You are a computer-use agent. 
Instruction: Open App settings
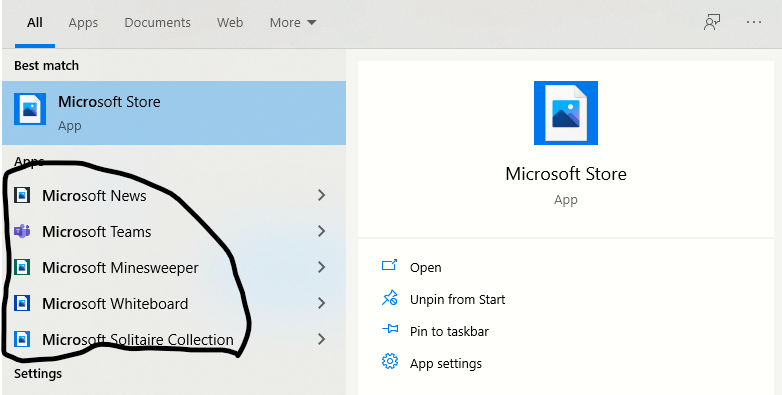point(446,364)
